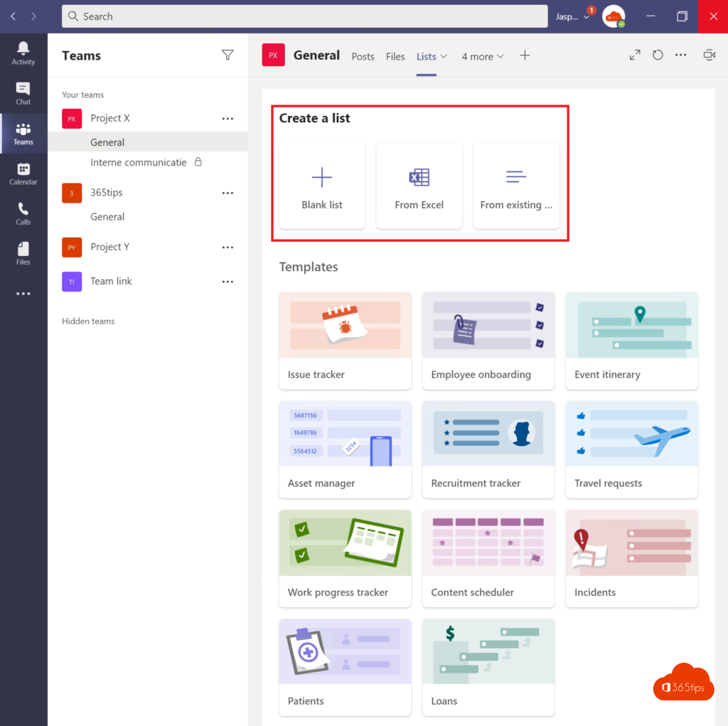Choose the Incidents template
Viewport: 728px width, 726px height.
tap(632, 558)
